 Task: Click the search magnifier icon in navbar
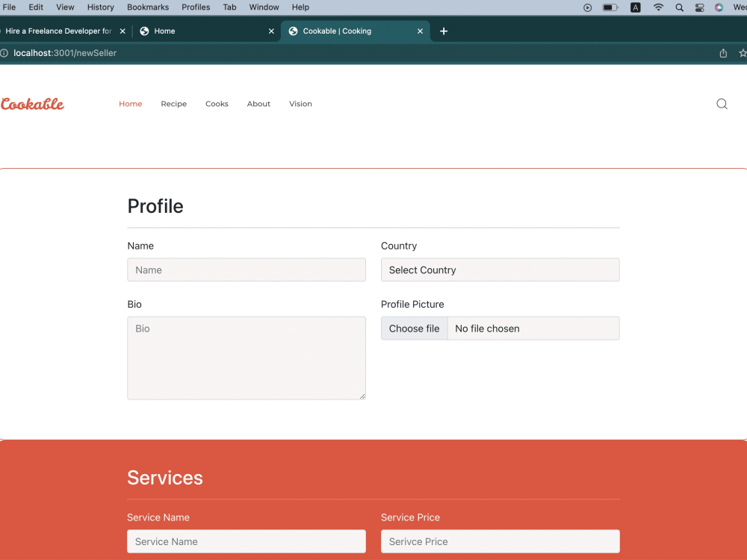click(722, 104)
